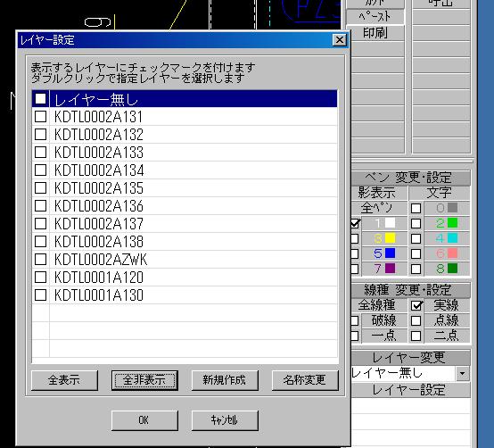Pick pen 6 pink color swatch

452,253
